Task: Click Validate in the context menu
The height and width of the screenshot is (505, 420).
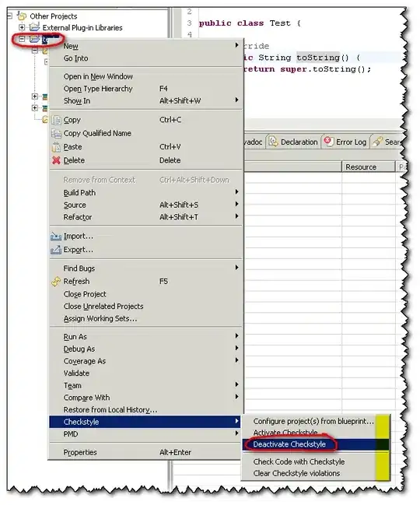Action: 145,373
